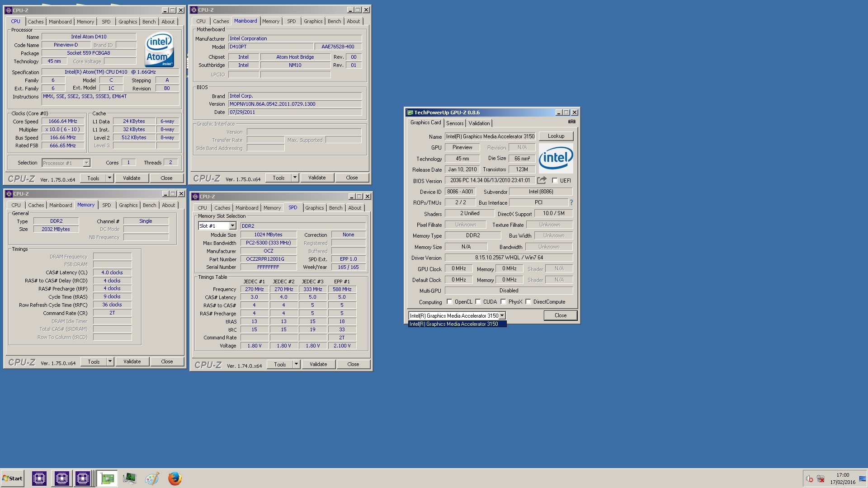Click title bar icon of the SPD CPU-Z window

(x=195, y=197)
